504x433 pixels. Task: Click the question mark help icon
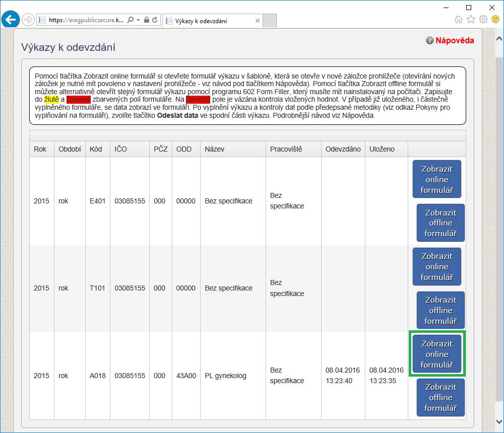pos(430,40)
